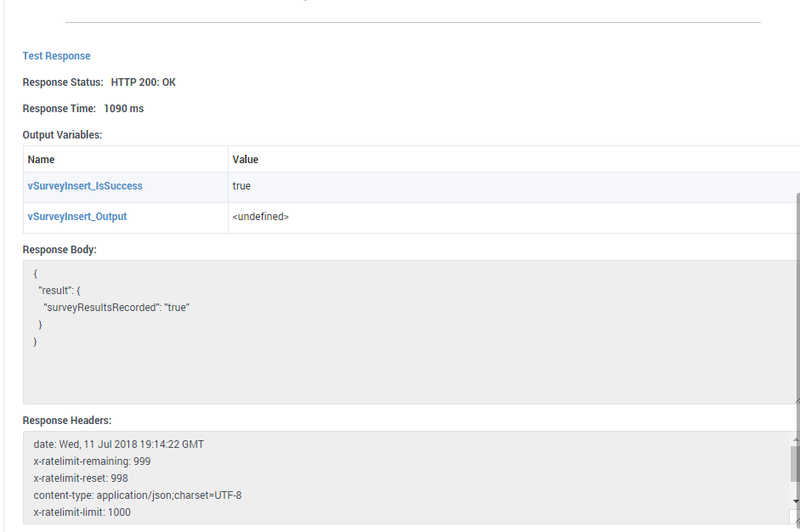Select the vSurveyInsert_IsSuccess variable link
The width and height of the screenshot is (800, 532).
click(x=85, y=186)
